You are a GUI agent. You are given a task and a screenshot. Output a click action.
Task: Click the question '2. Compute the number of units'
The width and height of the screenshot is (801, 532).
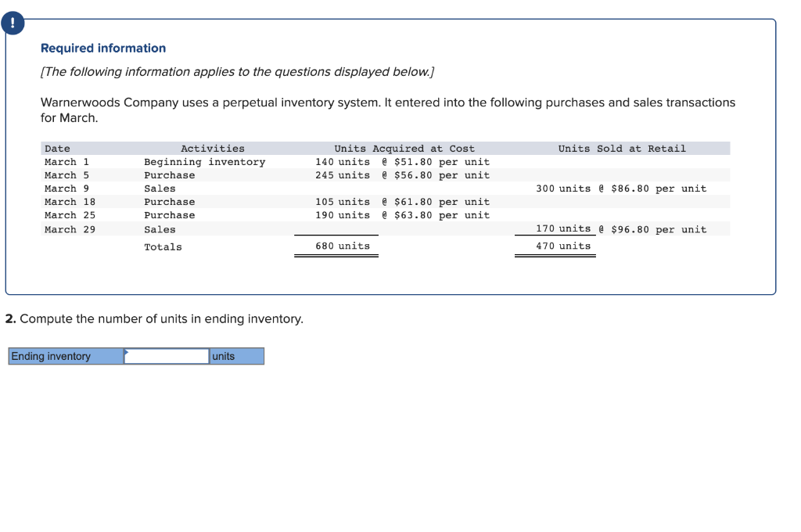[154, 319]
